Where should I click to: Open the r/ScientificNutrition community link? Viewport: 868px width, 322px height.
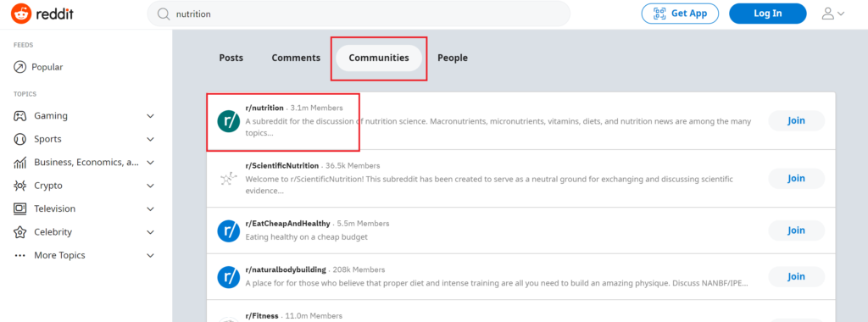(281, 165)
